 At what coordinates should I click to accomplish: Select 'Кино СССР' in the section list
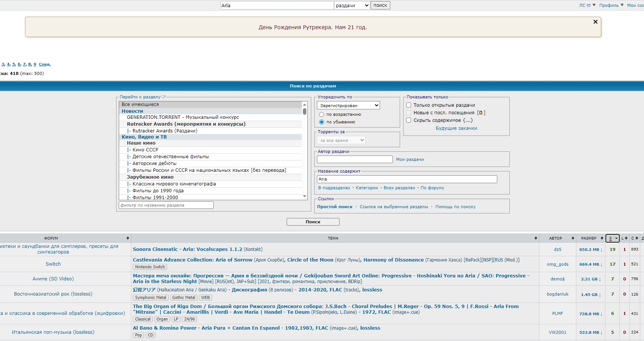(x=145, y=150)
